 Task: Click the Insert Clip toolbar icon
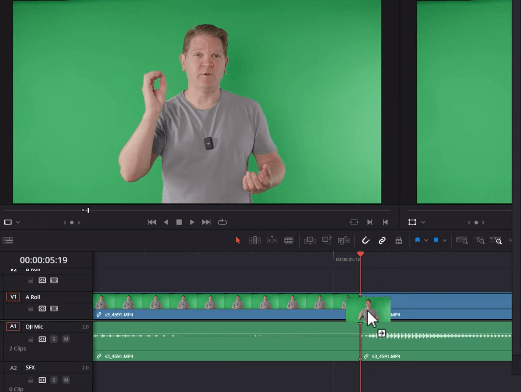(310, 240)
